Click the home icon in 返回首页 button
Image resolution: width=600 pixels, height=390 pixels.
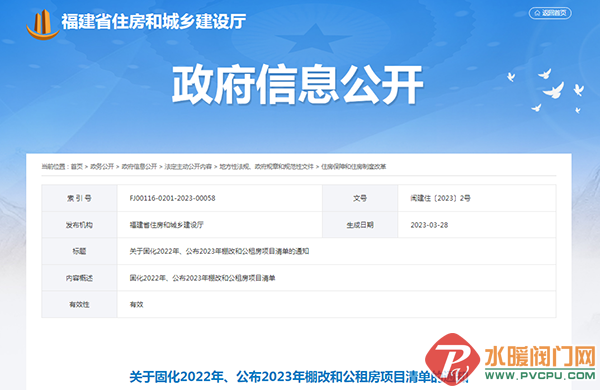click(537, 13)
